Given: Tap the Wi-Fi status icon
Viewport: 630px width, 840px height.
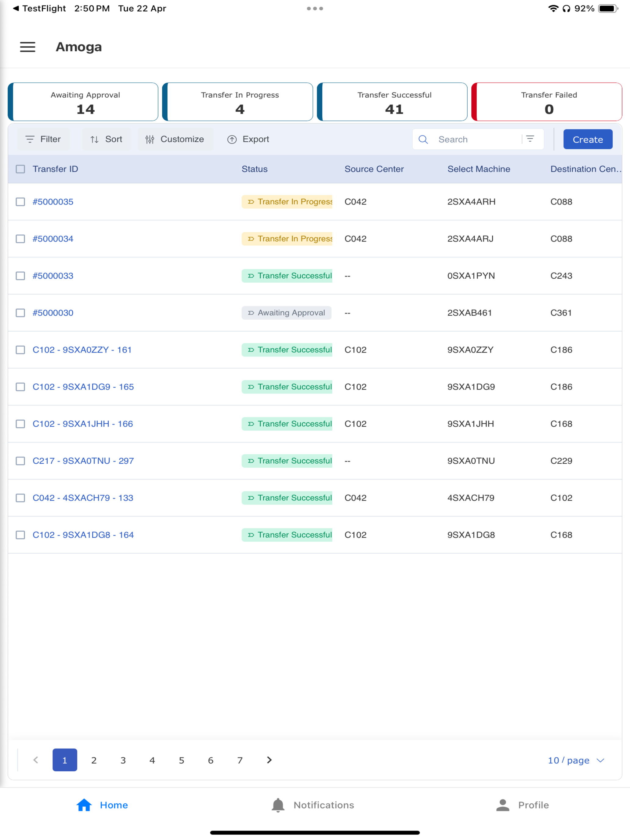Looking at the screenshot, I should pyautogui.click(x=553, y=8).
